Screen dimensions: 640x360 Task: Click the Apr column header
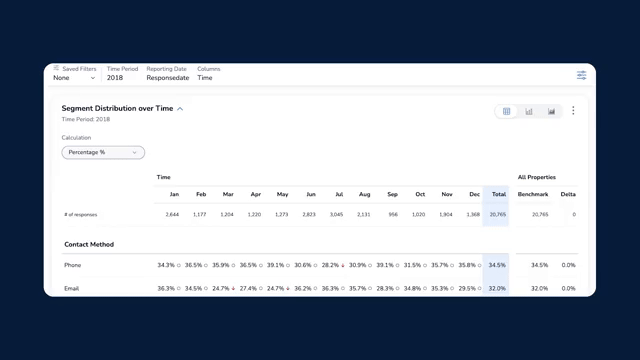pos(256,194)
